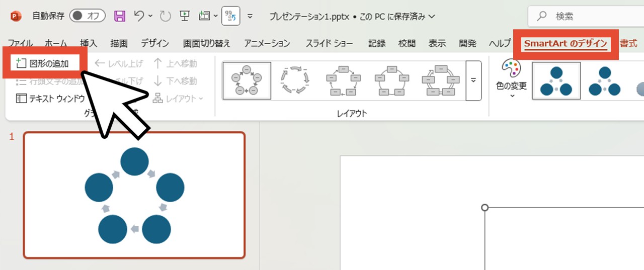Select the non-directional cycle layout thumbnail
The height and width of the screenshot is (270, 644).
(x=393, y=81)
